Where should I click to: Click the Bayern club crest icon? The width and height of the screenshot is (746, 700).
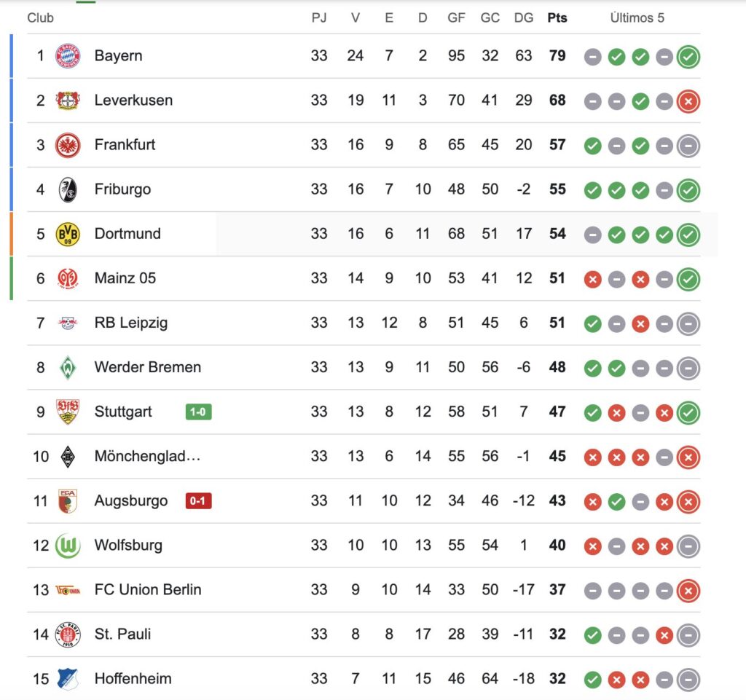point(68,56)
